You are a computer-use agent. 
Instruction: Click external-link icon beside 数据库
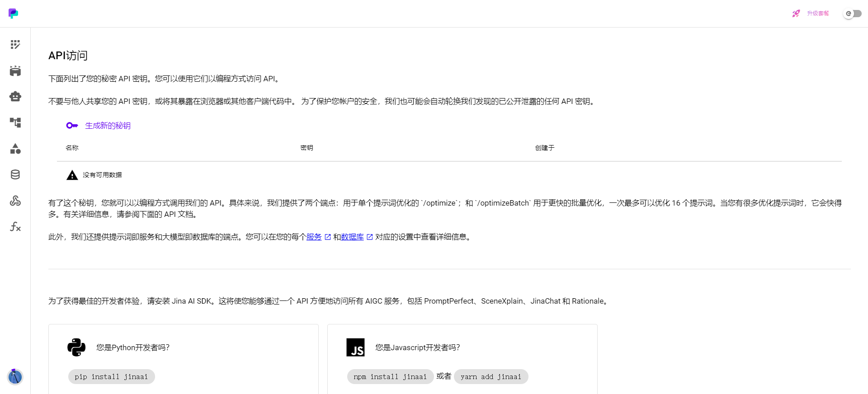(370, 237)
